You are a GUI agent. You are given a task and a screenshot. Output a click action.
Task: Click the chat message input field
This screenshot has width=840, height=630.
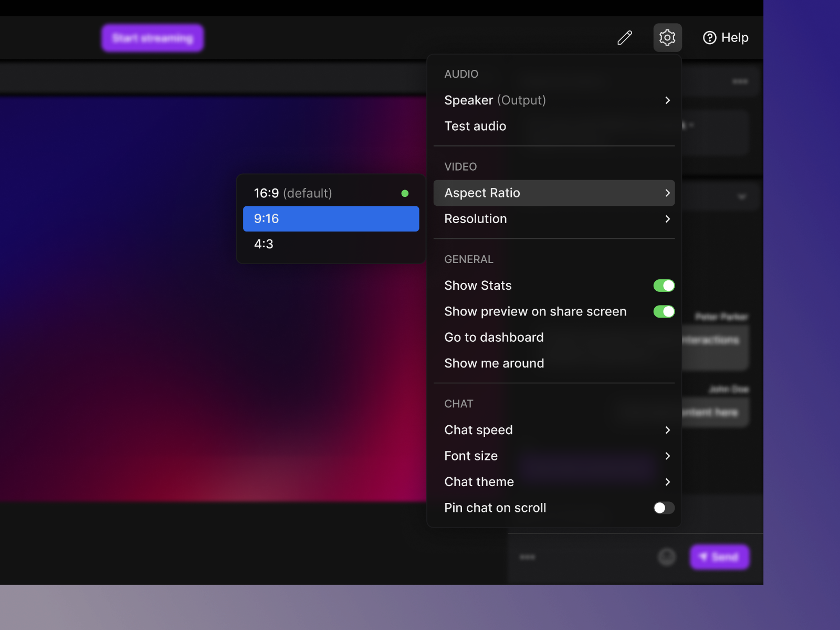(577, 557)
